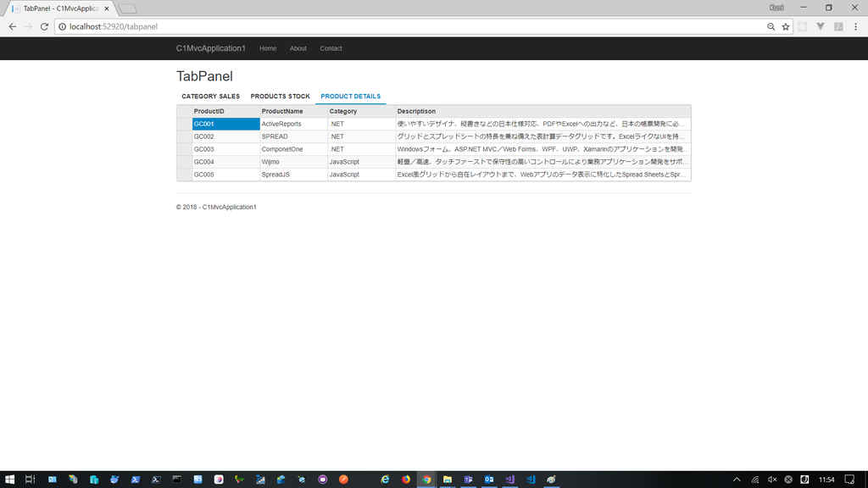Switch to Chrome on the taskbar
This screenshot has width=868, height=488.
tap(427, 480)
